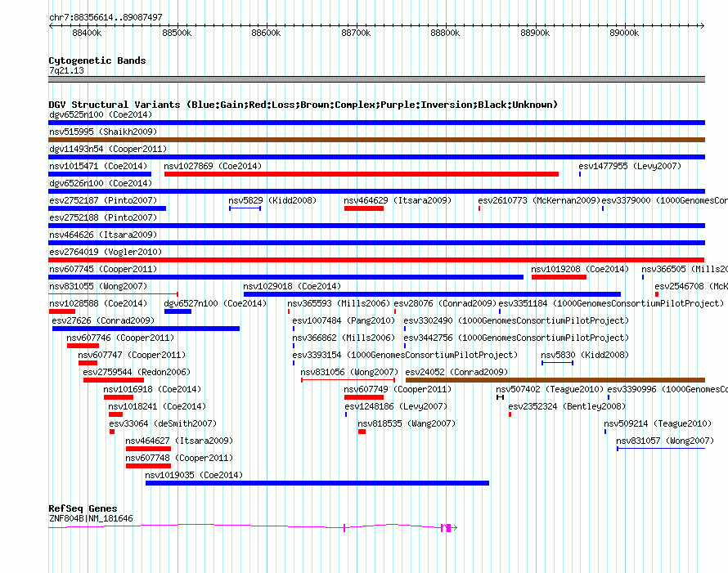The height and width of the screenshot is (573, 728).
Task: Click the esv1248186 (Levy2007) label
Action: pyautogui.click(x=396, y=406)
